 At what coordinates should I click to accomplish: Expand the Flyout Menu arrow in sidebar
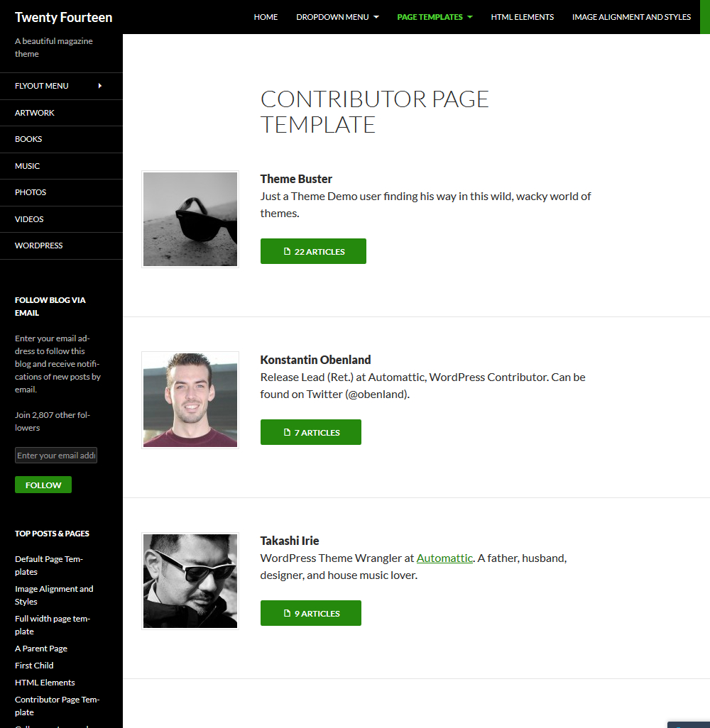pos(100,86)
